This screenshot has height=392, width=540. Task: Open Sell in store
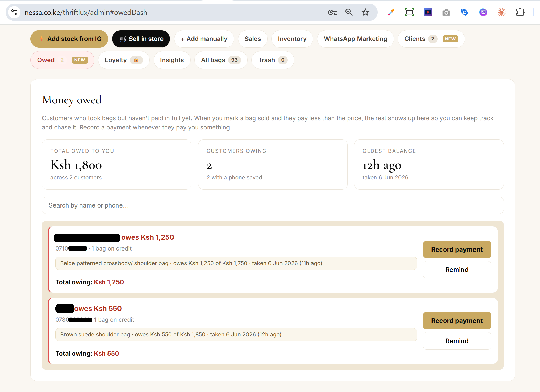(141, 39)
